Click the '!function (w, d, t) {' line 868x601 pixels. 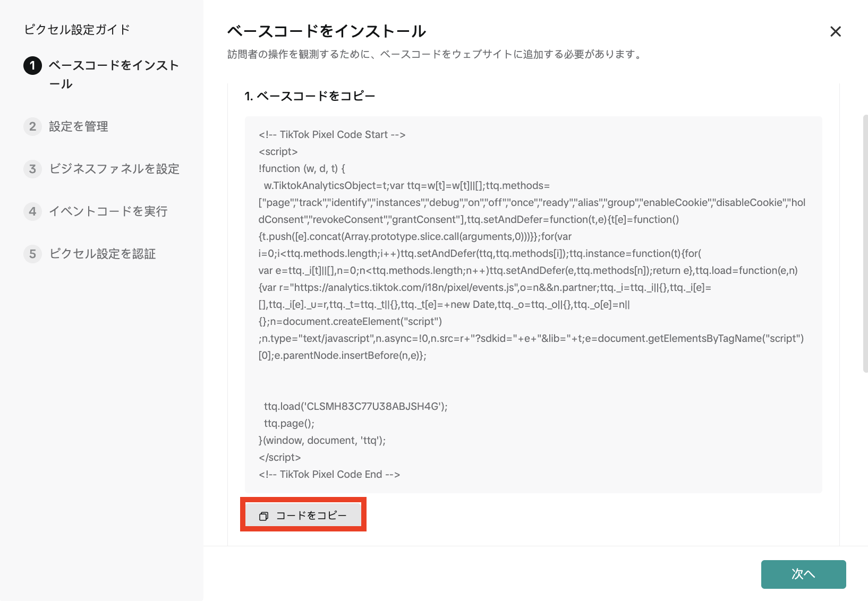pos(302,169)
